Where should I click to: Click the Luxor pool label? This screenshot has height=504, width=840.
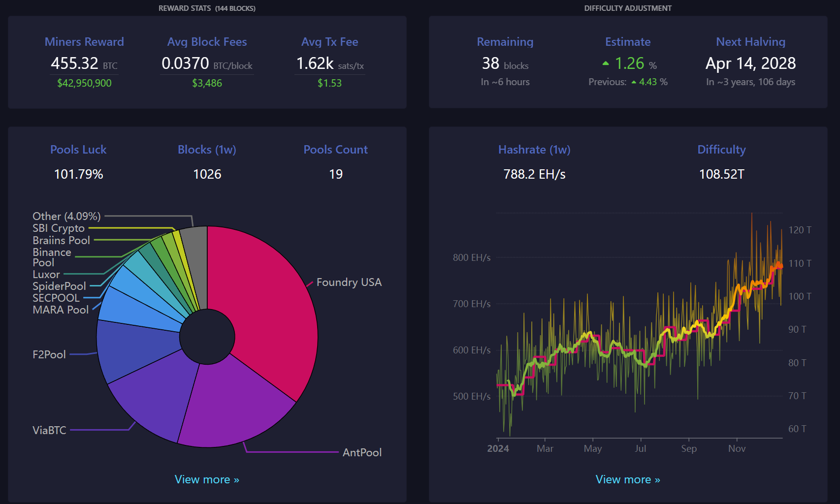pos(46,274)
